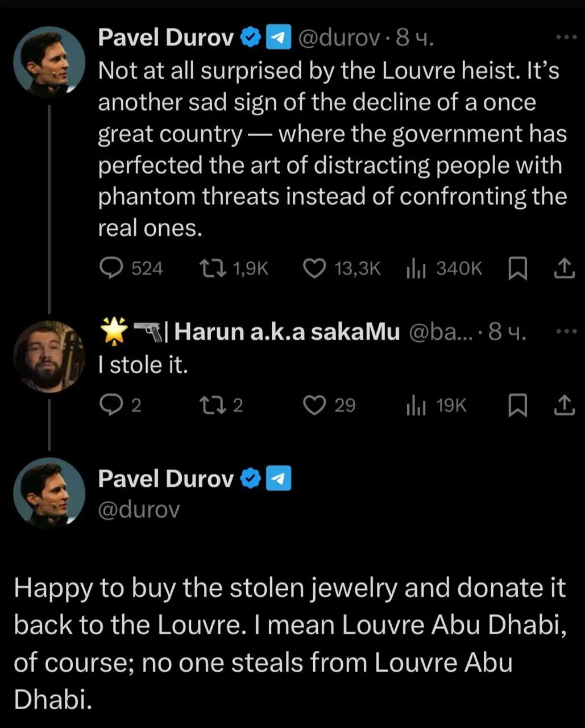Open Harun a.k.a sakaMu's profile picture

pyautogui.click(x=48, y=356)
